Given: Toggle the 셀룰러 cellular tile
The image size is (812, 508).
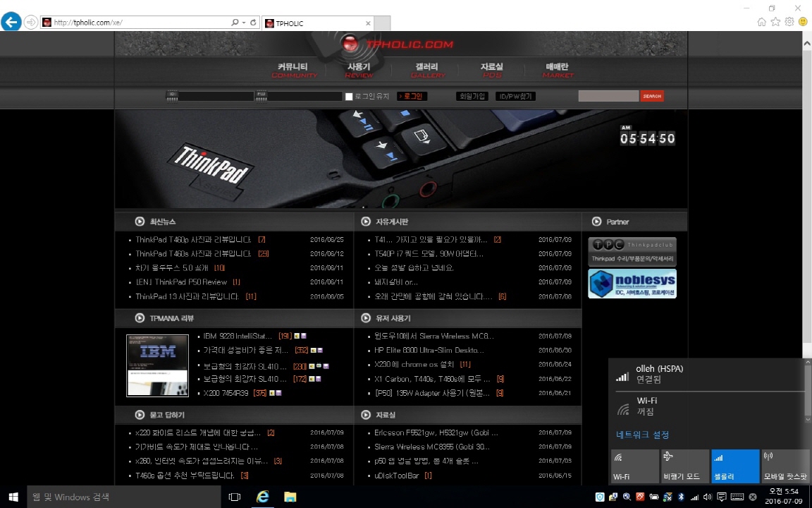Looking at the screenshot, I should coord(735,466).
